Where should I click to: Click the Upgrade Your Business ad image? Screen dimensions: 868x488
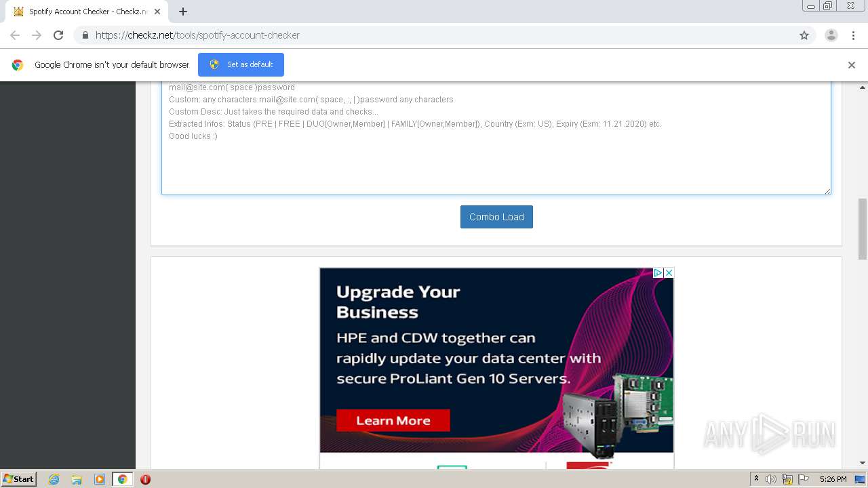[x=496, y=360]
